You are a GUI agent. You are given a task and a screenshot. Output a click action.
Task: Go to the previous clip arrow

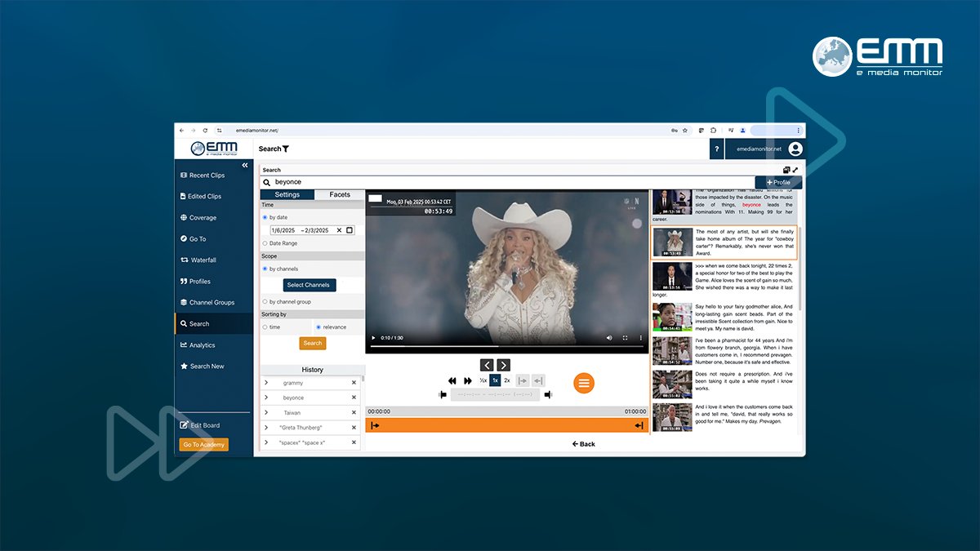point(487,365)
